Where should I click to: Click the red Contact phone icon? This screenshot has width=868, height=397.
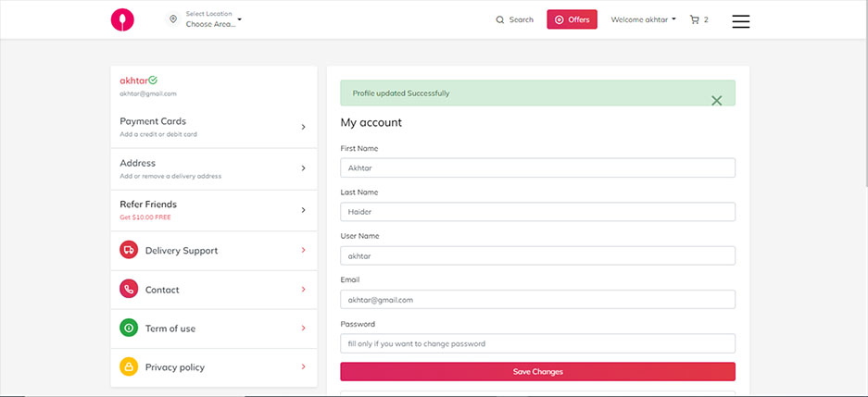click(x=129, y=290)
